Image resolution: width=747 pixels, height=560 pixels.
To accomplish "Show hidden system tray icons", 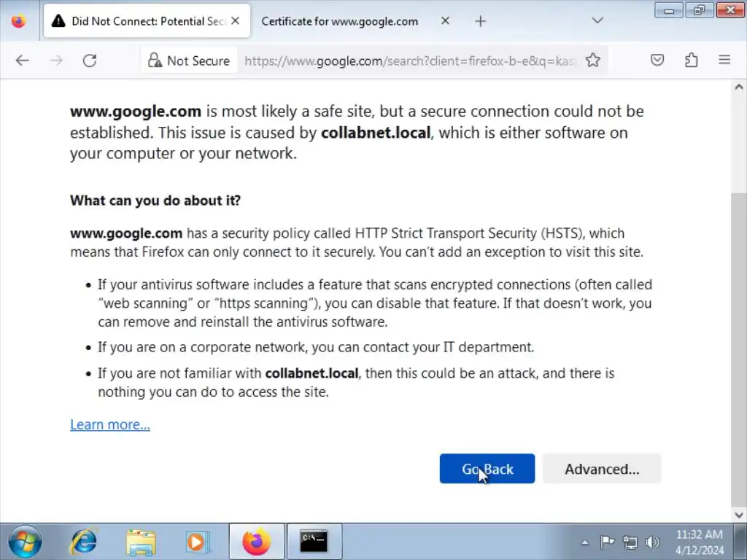I will tap(584, 542).
